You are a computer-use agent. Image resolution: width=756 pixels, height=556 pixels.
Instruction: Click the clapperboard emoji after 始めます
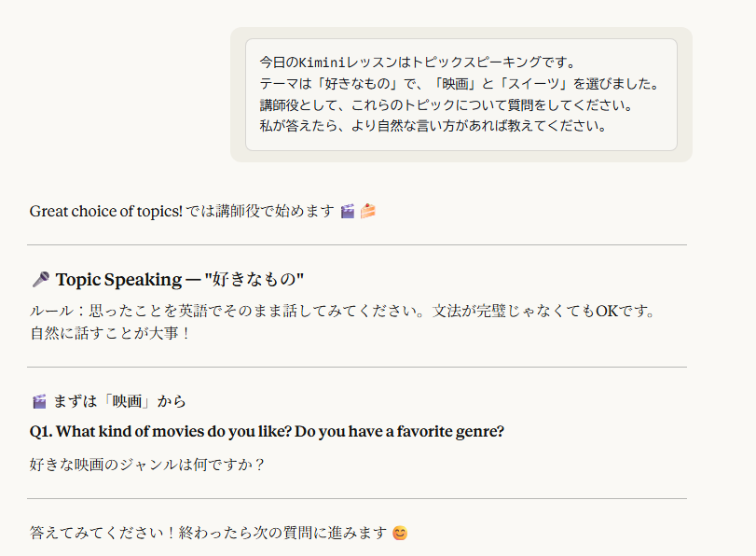[x=348, y=211]
